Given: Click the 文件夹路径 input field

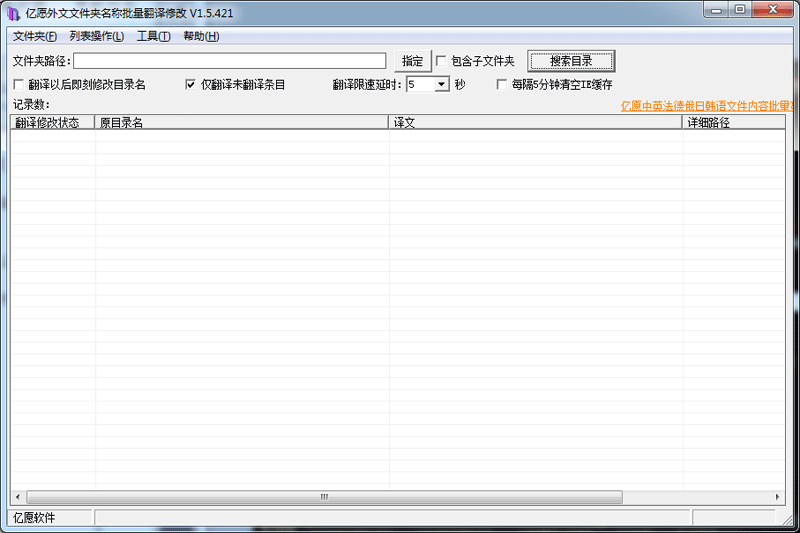Looking at the screenshot, I should 229,61.
